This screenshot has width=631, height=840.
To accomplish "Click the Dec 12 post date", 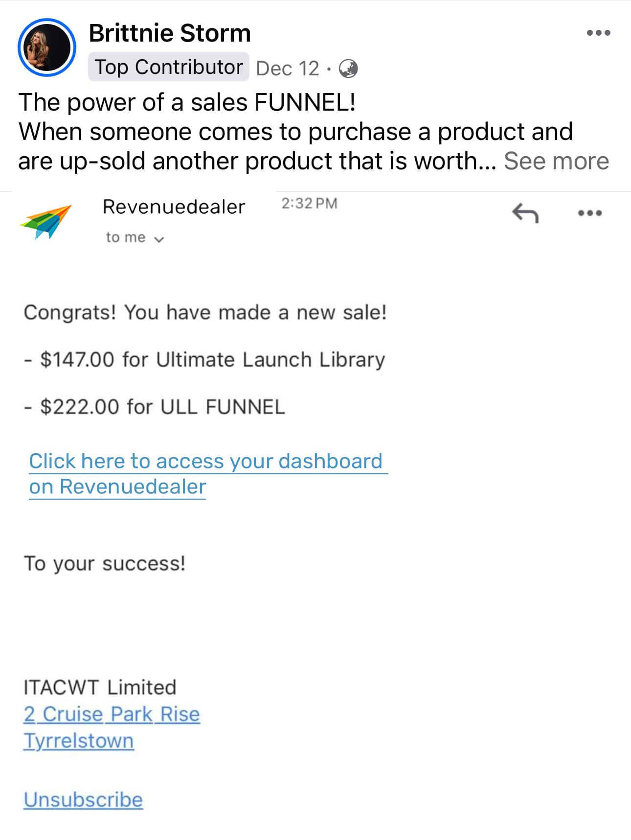I will [288, 69].
